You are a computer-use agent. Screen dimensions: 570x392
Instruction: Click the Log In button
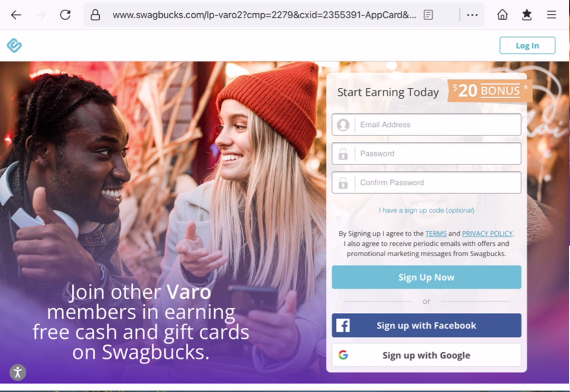[x=527, y=46]
